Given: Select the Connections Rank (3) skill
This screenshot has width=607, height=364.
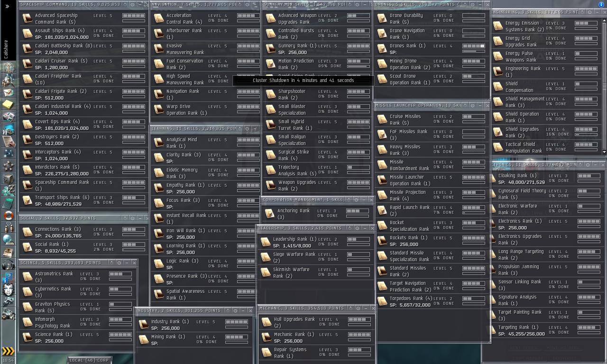Looking at the screenshot, I should tap(84, 232).
